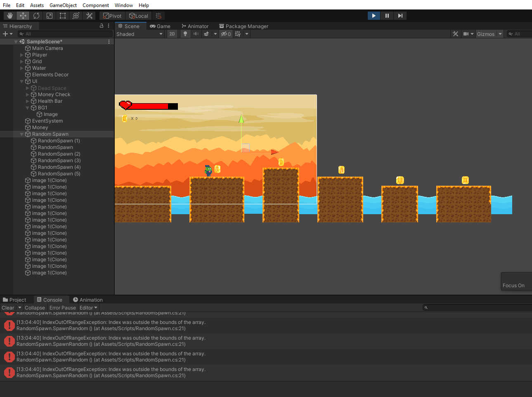Toggle Gizmos in the Scene view
532x397 pixels.
[486, 34]
